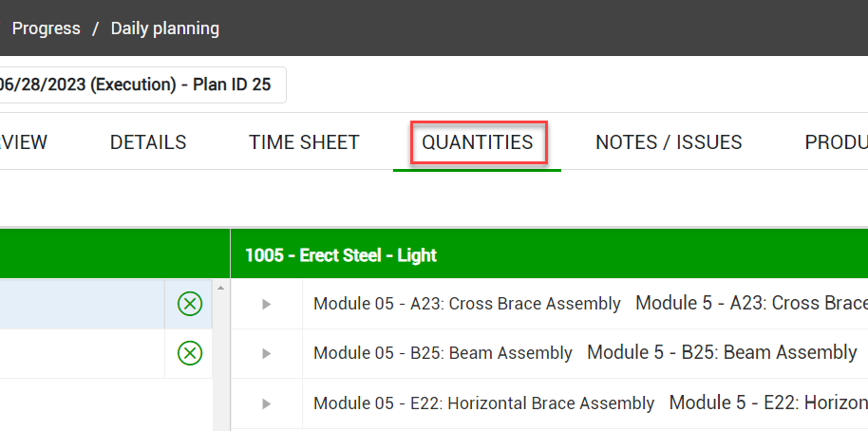Screen dimensions: 868x431
Task: Select Module 05 - E22: Horizontal Brace Assembly
Action: [483, 403]
